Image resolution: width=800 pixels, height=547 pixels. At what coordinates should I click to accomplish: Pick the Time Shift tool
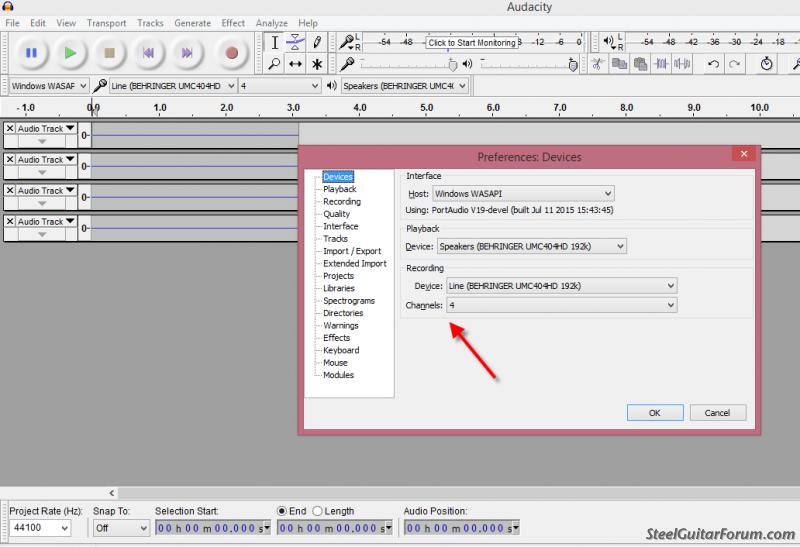[x=296, y=63]
